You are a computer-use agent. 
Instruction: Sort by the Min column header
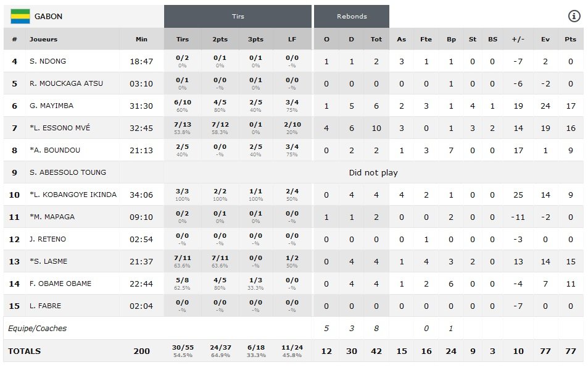141,39
